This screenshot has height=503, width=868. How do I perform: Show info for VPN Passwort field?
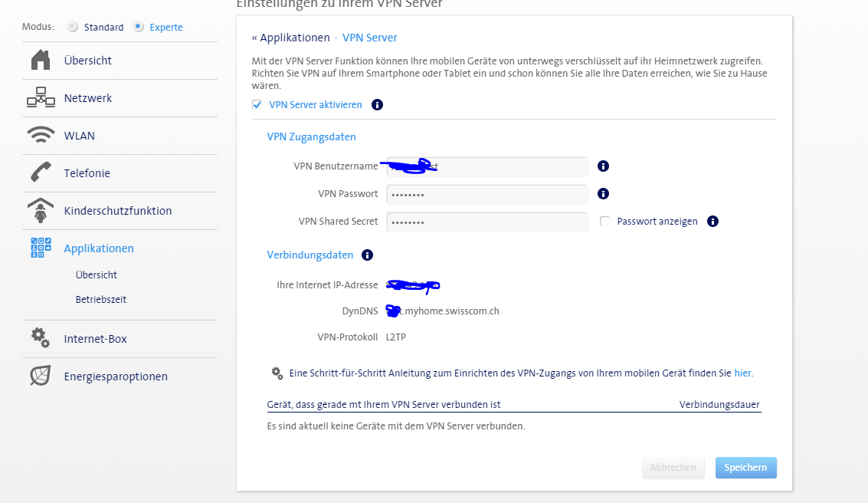click(x=603, y=194)
